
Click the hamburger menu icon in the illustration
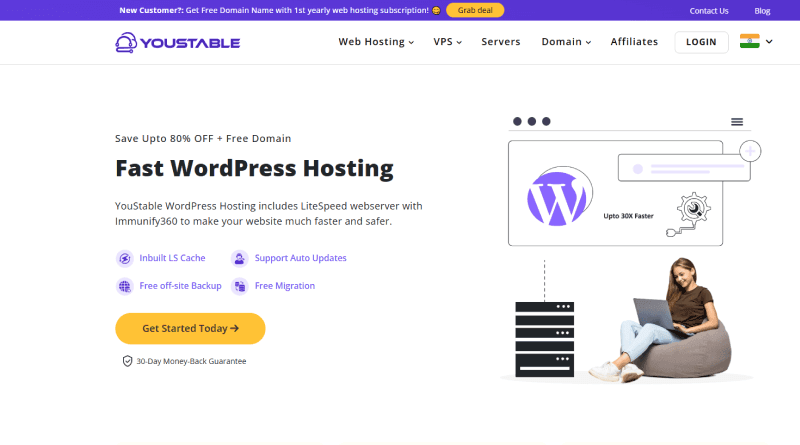737,121
